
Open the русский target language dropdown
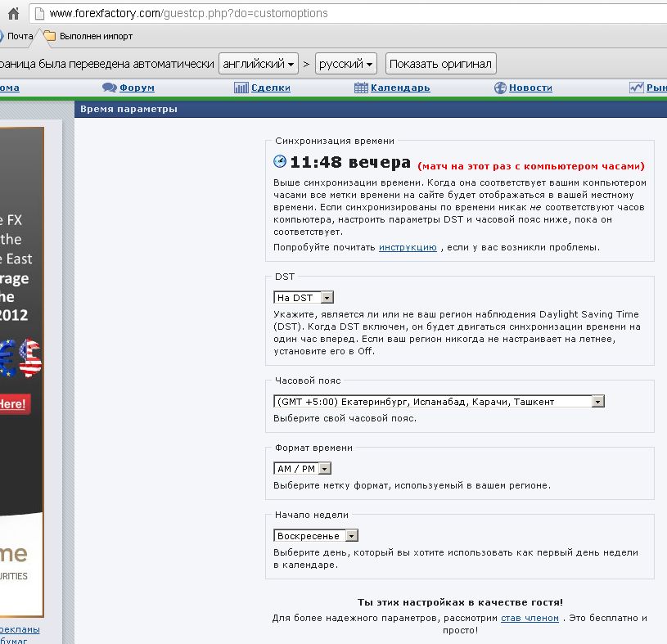click(346, 64)
